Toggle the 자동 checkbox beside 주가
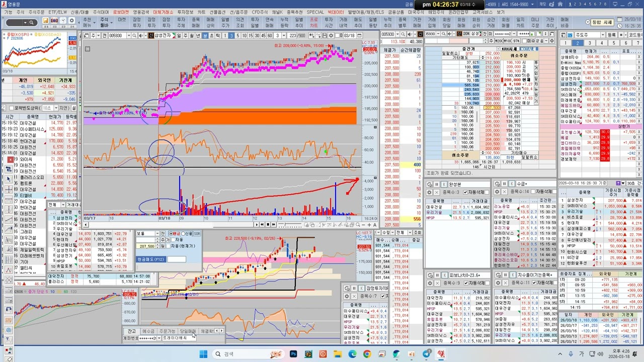The width and height of the screenshot is (644, 362). coord(173,240)
